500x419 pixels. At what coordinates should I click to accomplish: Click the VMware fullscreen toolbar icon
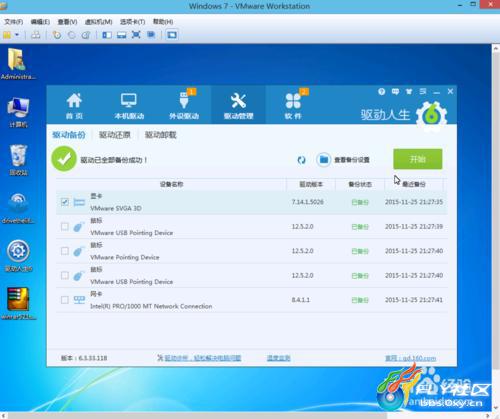pyautogui.click(x=136, y=35)
